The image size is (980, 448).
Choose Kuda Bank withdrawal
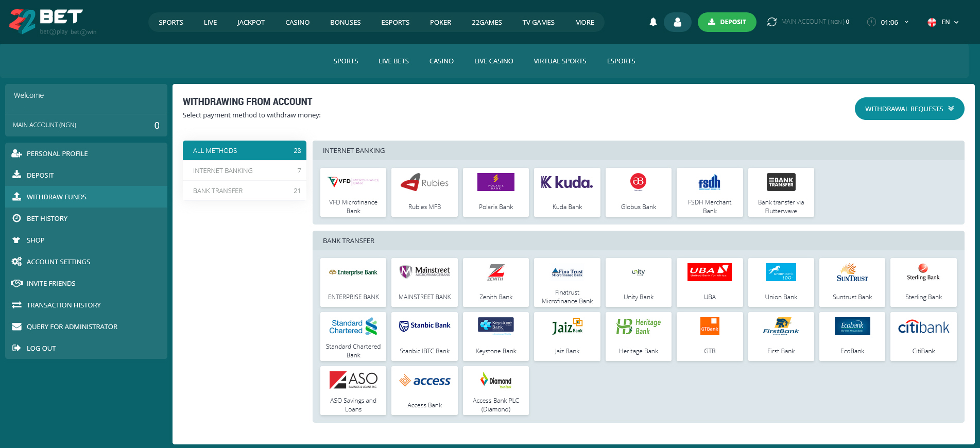click(567, 192)
